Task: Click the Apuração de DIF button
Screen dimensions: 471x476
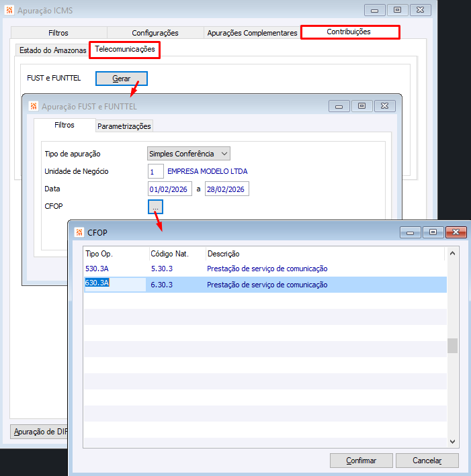Action: point(40,432)
